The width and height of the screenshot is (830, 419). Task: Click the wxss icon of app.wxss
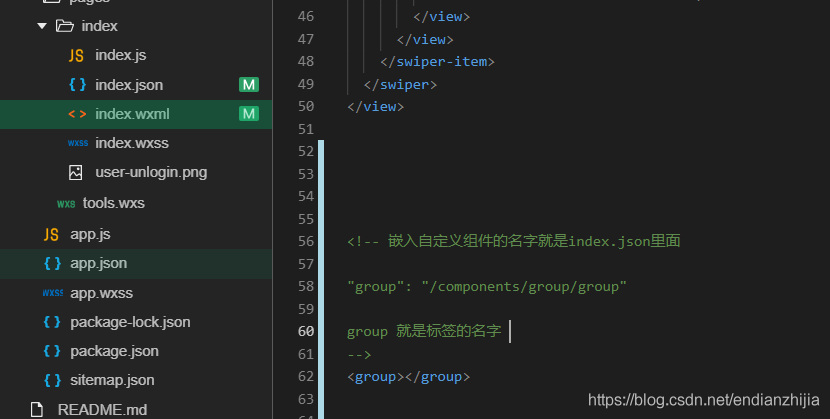point(53,293)
